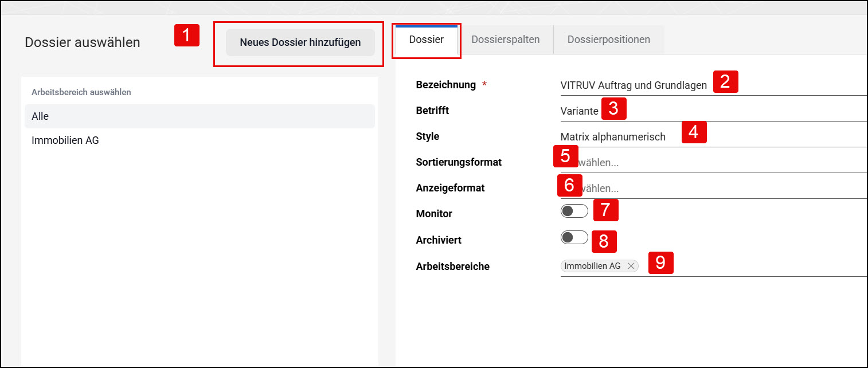
Task: Select Alle in the Arbeitsbereich list
Action: pos(200,116)
